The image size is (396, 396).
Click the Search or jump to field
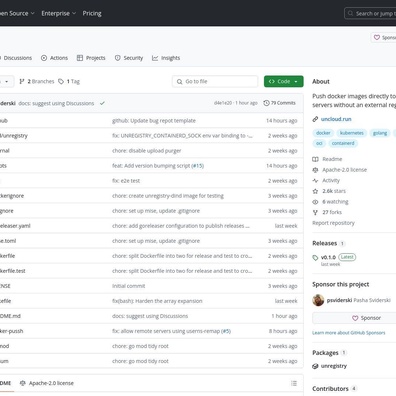click(x=370, y=13)
